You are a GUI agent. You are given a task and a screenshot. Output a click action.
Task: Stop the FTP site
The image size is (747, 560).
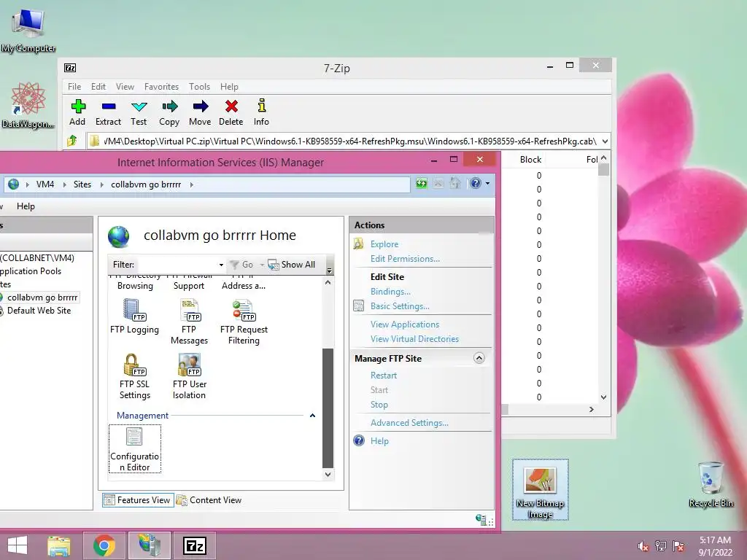tap(379, 404)
